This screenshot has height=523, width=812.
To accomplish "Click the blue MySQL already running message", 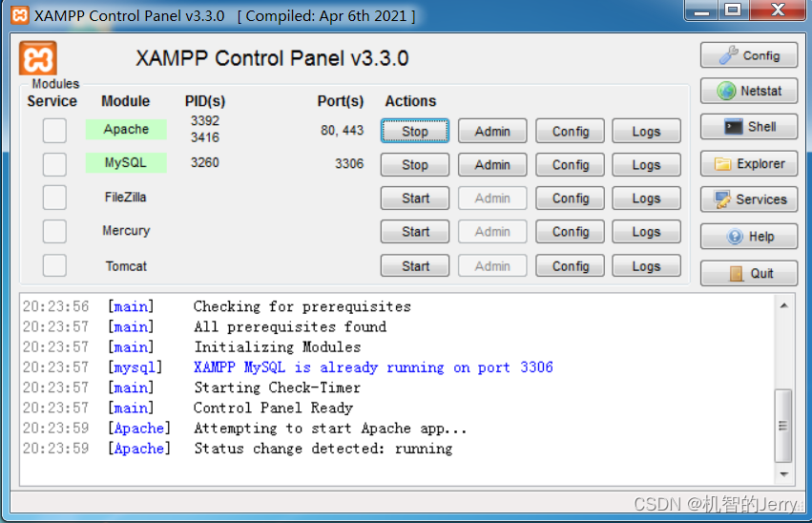I will click(x=373, y=367).
